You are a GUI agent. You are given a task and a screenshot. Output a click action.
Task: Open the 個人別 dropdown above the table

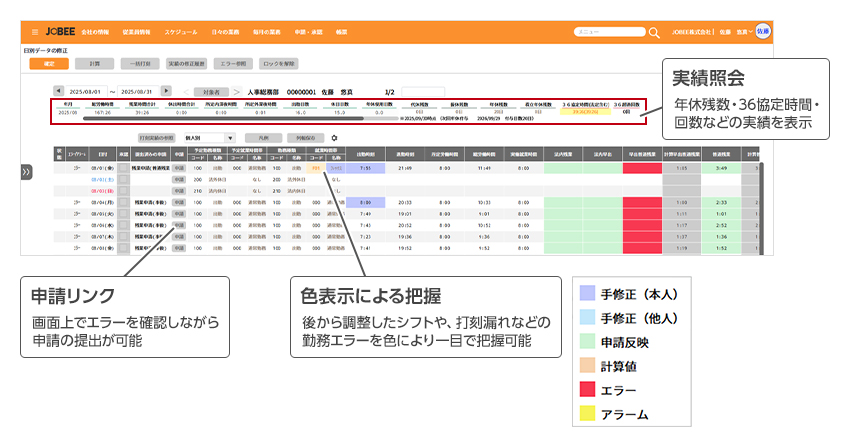pos(208,137)
